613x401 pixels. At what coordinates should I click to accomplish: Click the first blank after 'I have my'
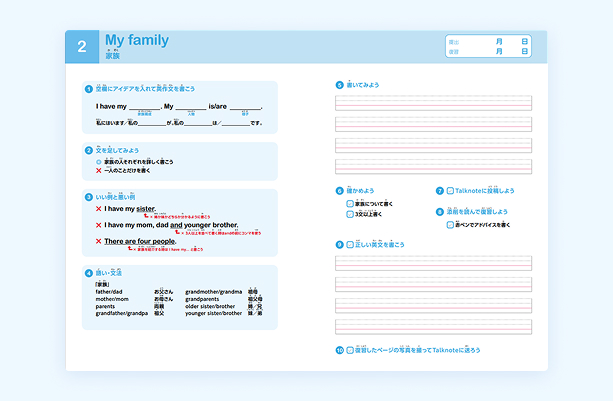tap(144, 106)
